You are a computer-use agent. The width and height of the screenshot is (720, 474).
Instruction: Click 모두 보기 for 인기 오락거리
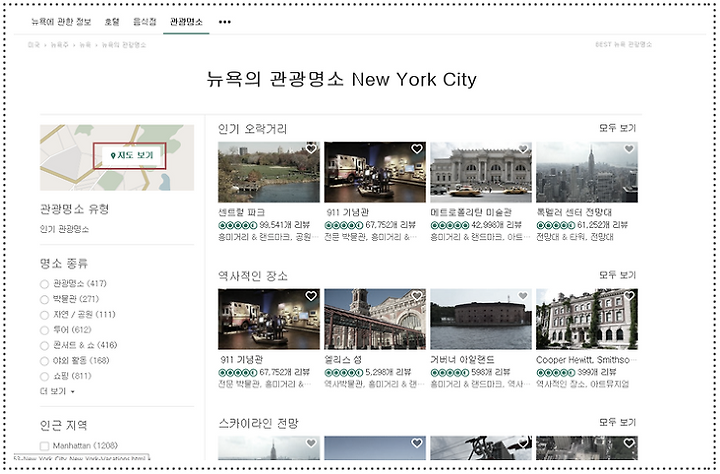coord(617,128)
